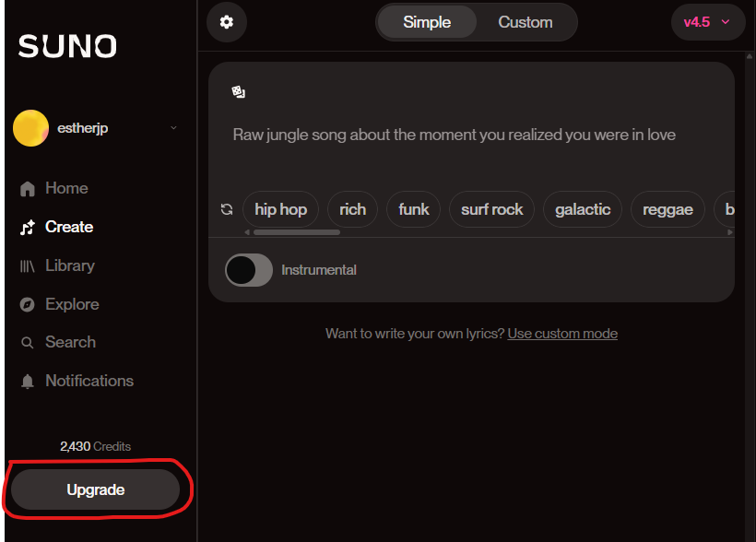The height and width of the screenshot is (542, 756).
Task: Click the Notifications bell icon
Action: pyautogui.click(x=28, y=382)
